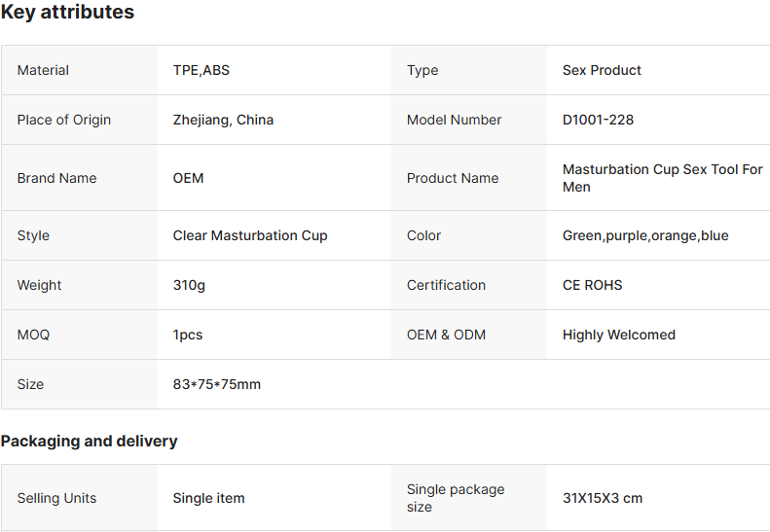The width and height of the screenshot is (770, 532).
Task: Select the CE ROHS certification value
Action: (592, 285)
